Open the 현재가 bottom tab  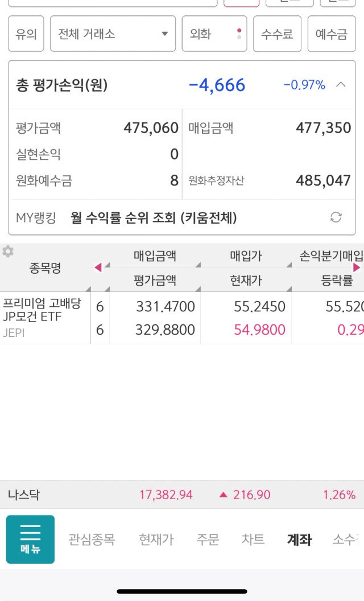point(156,540)
